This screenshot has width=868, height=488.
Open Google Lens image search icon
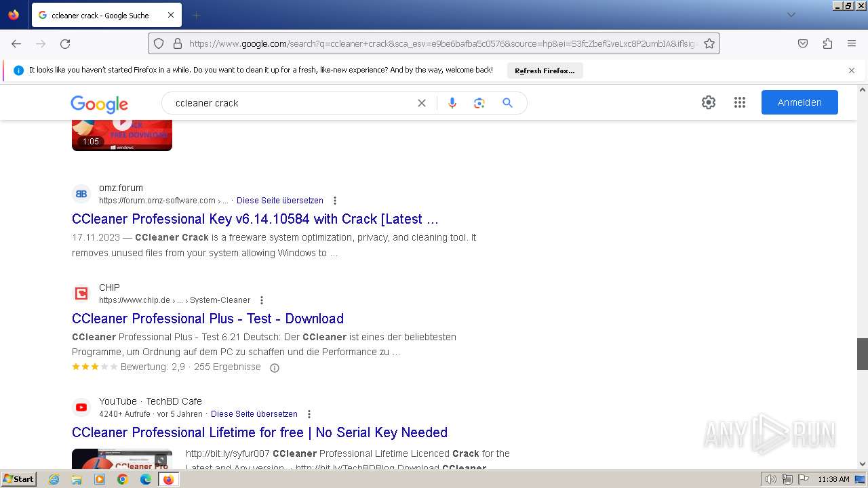[479, 103]
